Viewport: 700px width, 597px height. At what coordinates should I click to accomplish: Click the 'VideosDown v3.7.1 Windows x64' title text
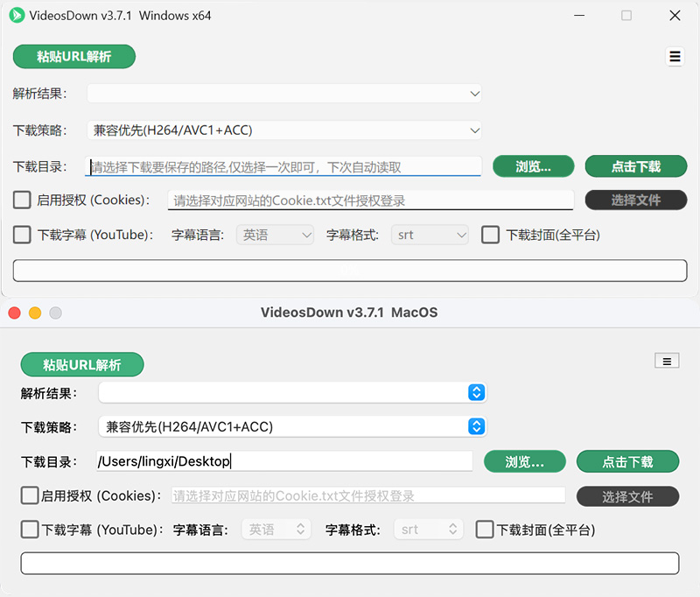pyautogui.click(x=120, y=16)
